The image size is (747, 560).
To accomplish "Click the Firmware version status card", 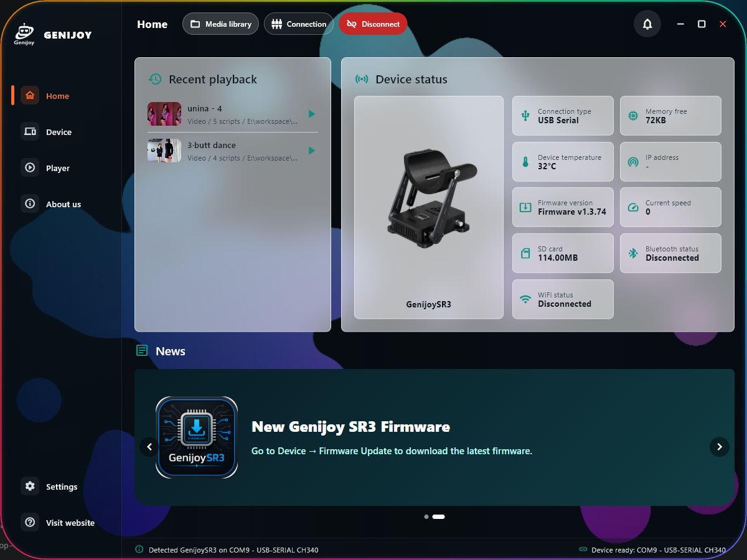I will (563, 207).
